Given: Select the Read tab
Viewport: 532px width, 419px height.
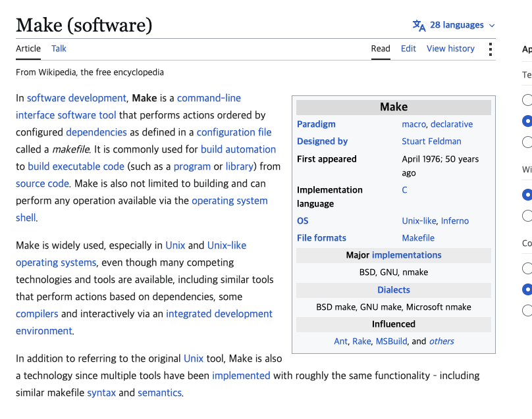Looking at the screenshot, I should 381,49.
